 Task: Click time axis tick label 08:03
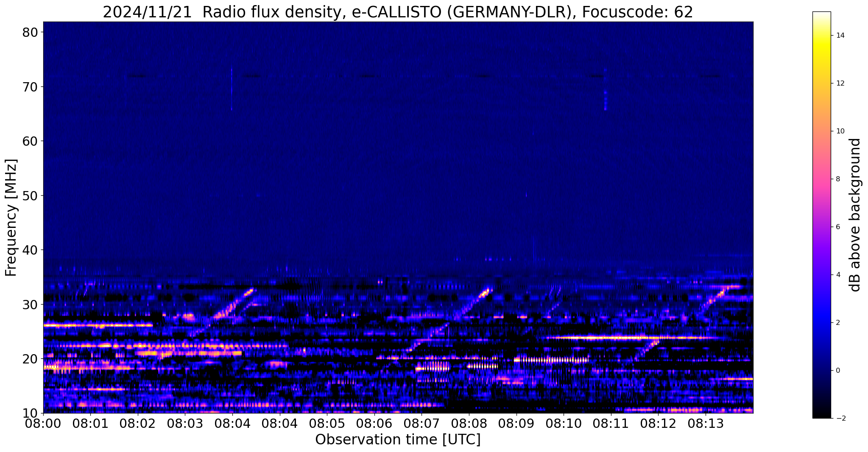coord(185,424)
